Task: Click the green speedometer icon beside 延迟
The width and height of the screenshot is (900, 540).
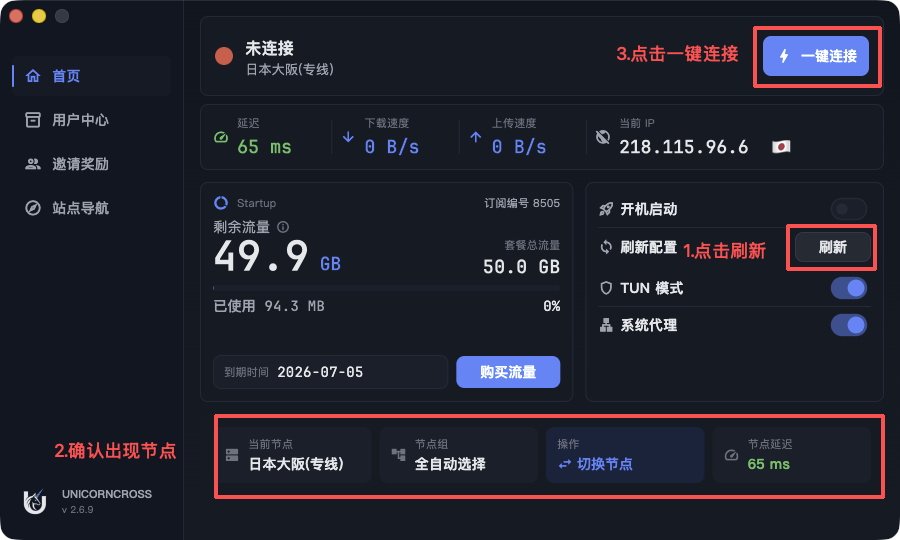Action: pyautogui.click(x=221, y=137)
